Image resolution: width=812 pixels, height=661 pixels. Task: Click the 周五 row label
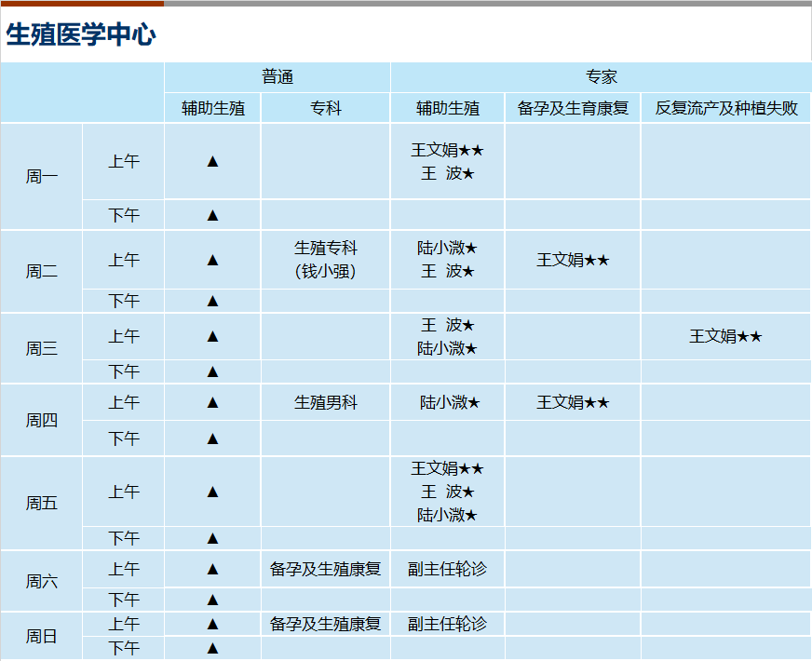coord(41,503)
